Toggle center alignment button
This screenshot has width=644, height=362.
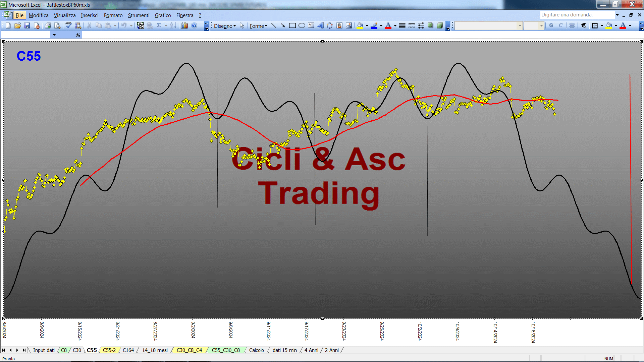(x=572, y=25)
